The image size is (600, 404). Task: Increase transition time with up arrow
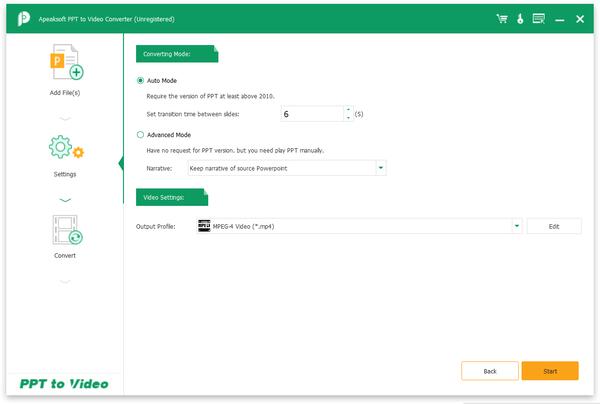pyautogui.click(x=348, y=109)
